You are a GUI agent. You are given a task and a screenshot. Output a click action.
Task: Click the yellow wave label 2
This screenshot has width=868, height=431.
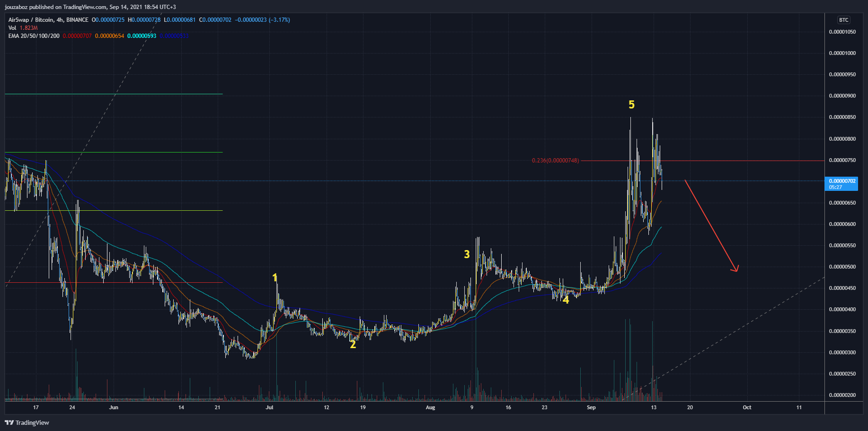pos(353,345)
